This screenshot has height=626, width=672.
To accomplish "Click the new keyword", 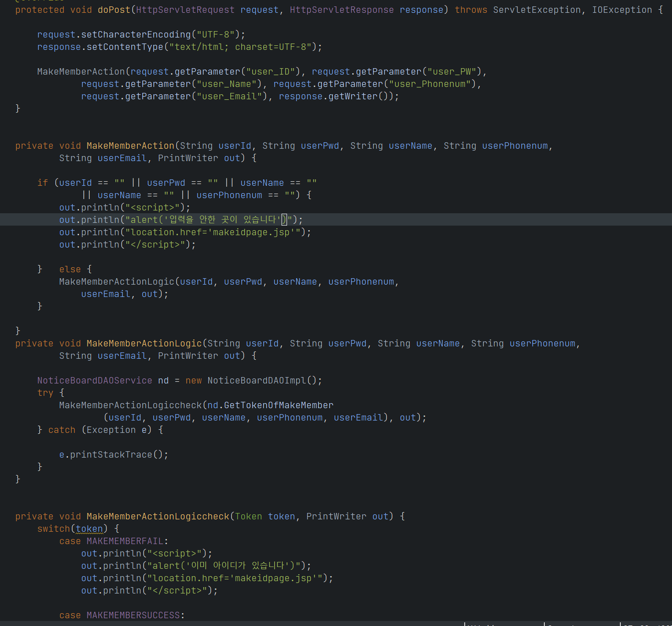I will pyautogui.click(x=194, y=380).
